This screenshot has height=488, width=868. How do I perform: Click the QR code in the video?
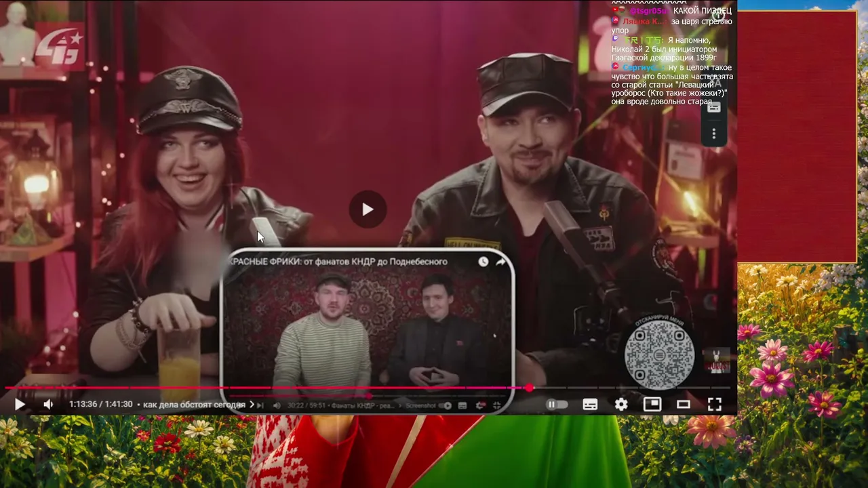point(660,354)
